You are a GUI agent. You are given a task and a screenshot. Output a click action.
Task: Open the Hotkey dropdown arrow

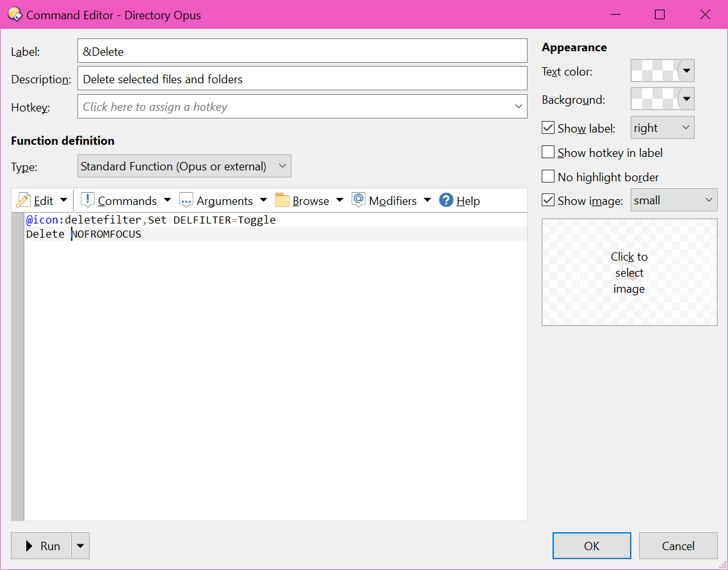click(x=519, y=106)
